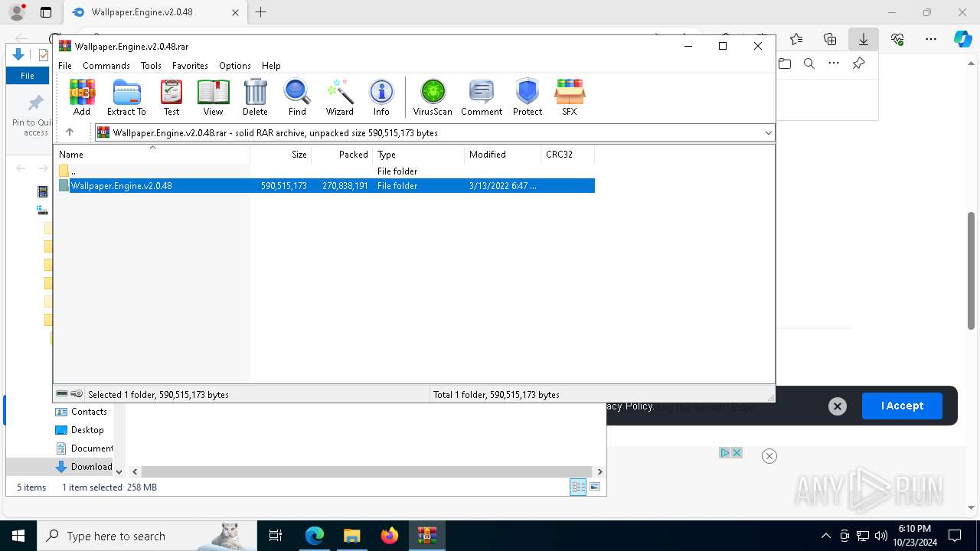Open the Copilot icon in Edge
Viewport: 980px width, 551px height.
point(962,38)
